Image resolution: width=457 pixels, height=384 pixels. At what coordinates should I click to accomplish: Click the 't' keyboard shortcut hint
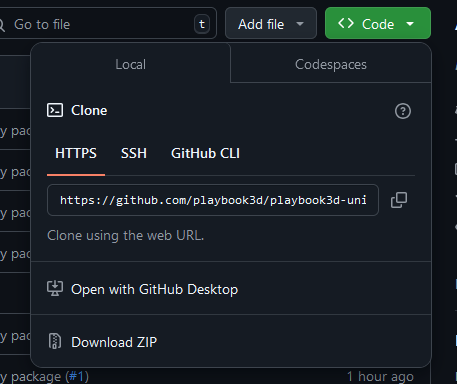coord(202,24)
